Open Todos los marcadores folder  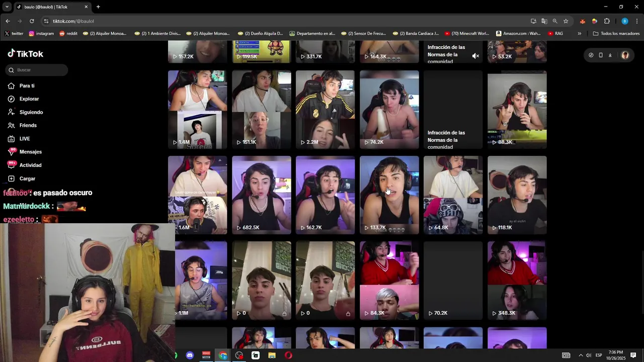coord(616,34)
